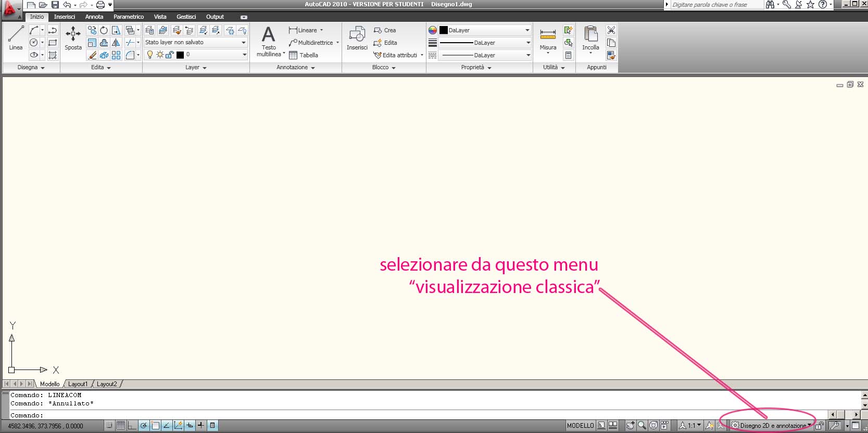Toggle MODELLO model space button
This screenshot has height=433, width=868.
point(580,426)
